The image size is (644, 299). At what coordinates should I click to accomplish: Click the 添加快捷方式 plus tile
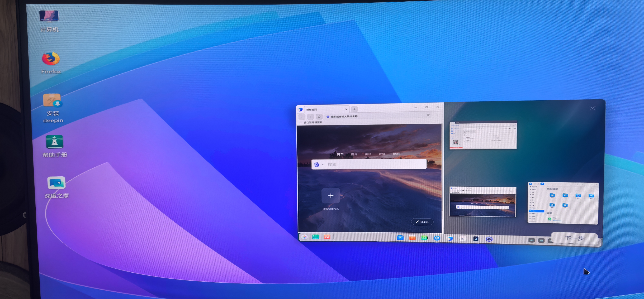[331, 196]
